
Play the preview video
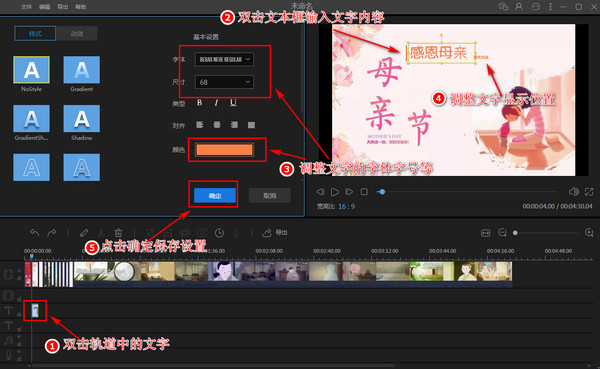pos(335,192)
